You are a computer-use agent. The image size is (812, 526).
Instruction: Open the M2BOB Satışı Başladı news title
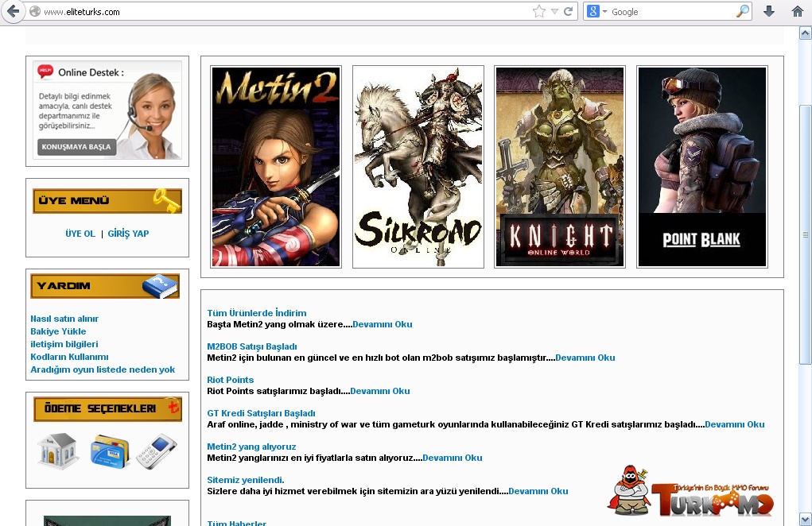point(252,346)
